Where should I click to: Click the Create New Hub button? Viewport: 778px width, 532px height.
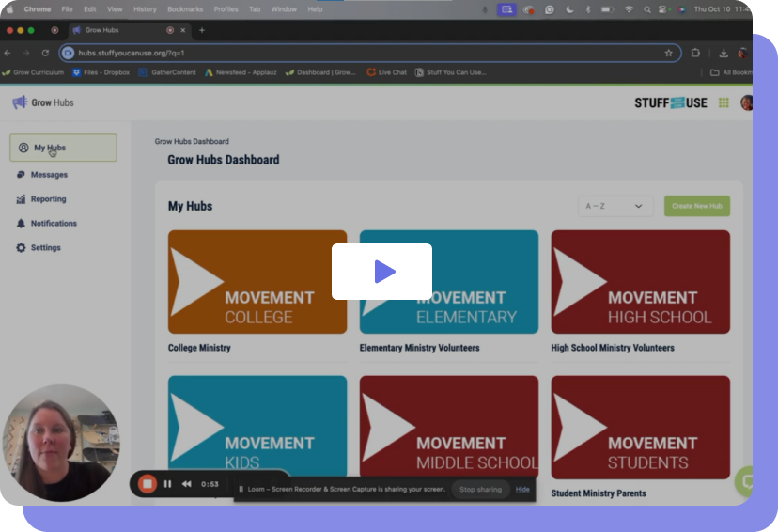click(x=697, y=206)
